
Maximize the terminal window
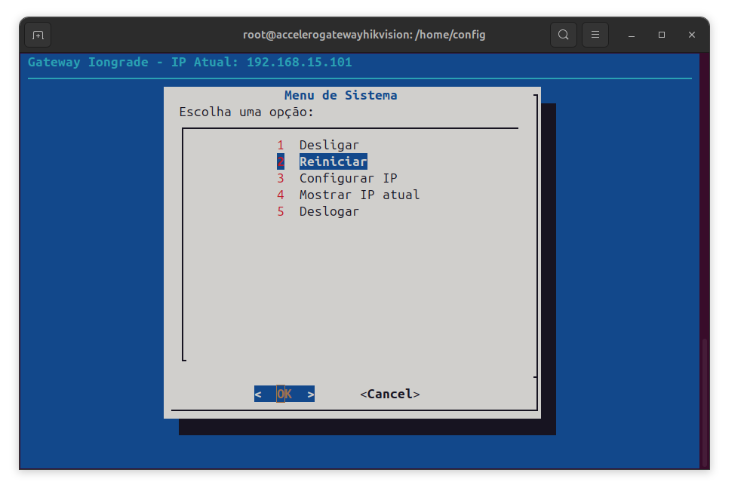(x=662, y=35)
